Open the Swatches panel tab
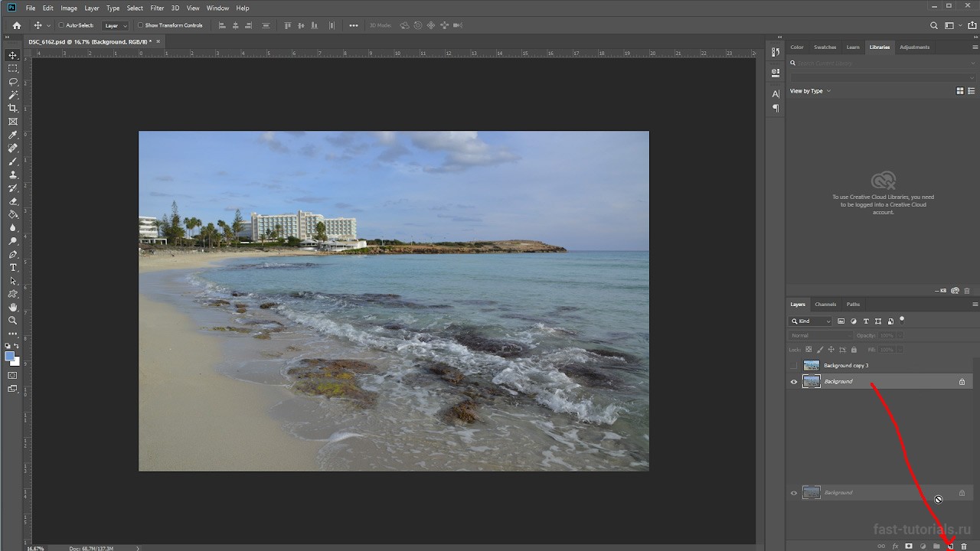 coord(825,47)
